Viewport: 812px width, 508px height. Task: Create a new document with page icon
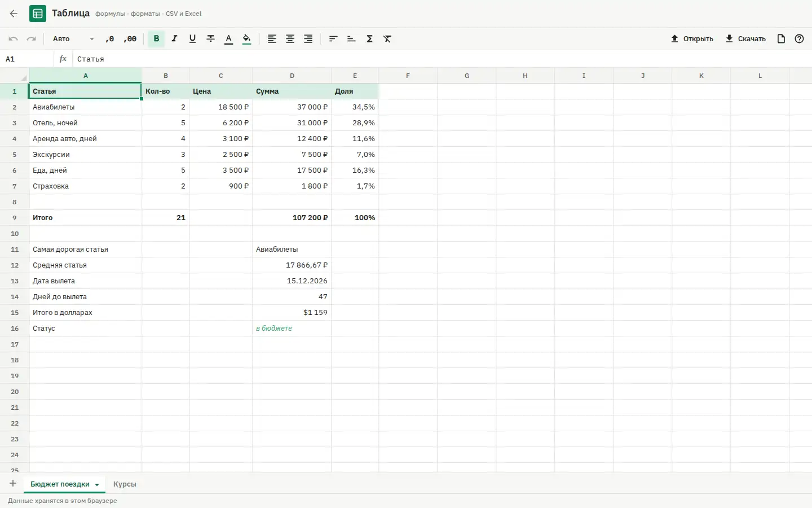[x=781, y=39]
